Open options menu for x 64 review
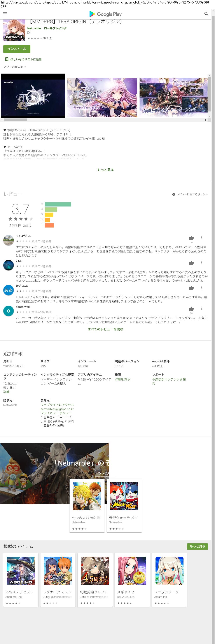Image resolution: width=215 pixels, height=644 pixels. (202, 263)
